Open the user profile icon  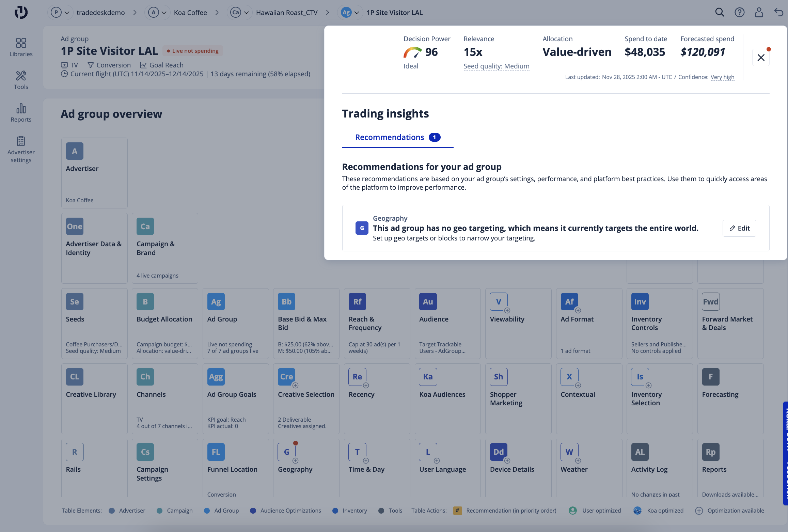(759, 13)
